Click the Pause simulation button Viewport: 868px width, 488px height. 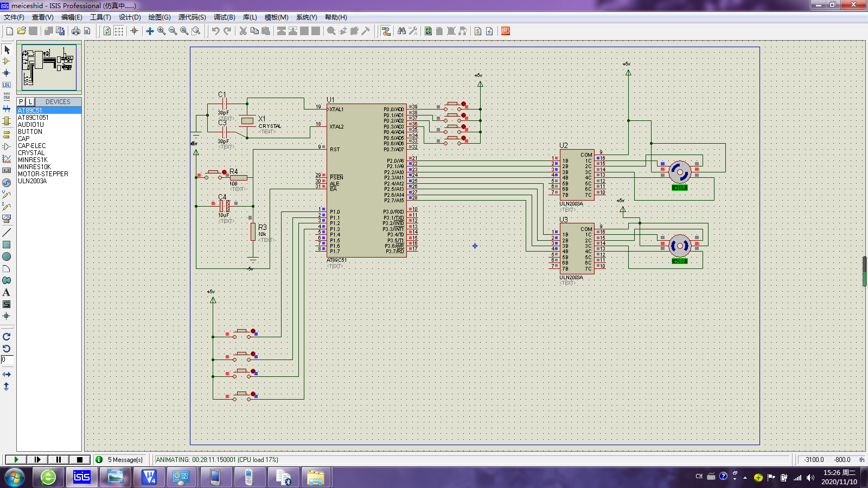pyautogui.click(x=58, y=459)
